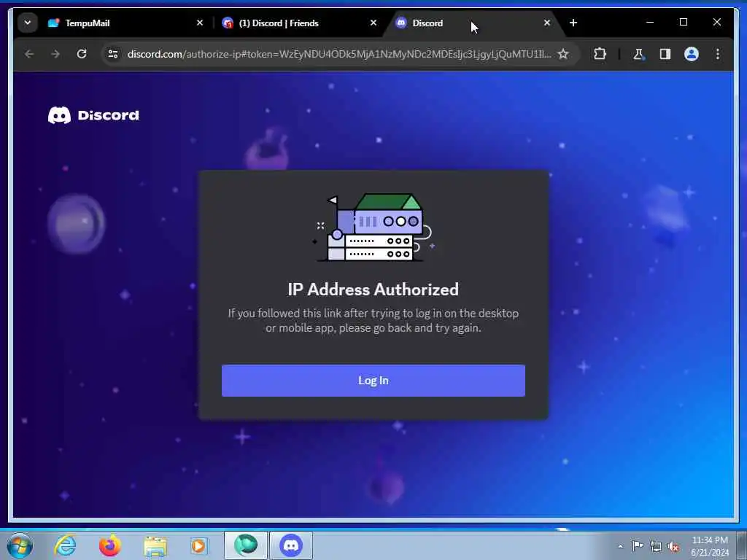This screenshot has height=560, width=747.
Task: Close the Discord | Friends tab
Action: click(x=373, y=23)
